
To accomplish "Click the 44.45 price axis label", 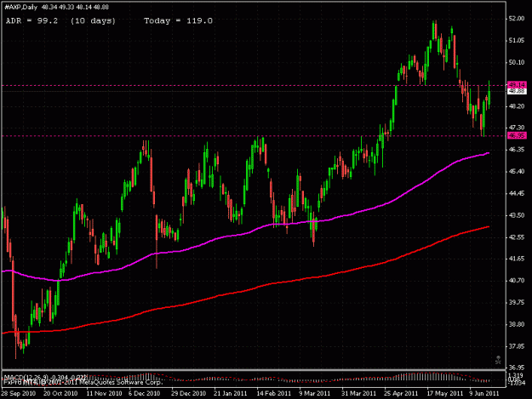I will click(517, 194).
